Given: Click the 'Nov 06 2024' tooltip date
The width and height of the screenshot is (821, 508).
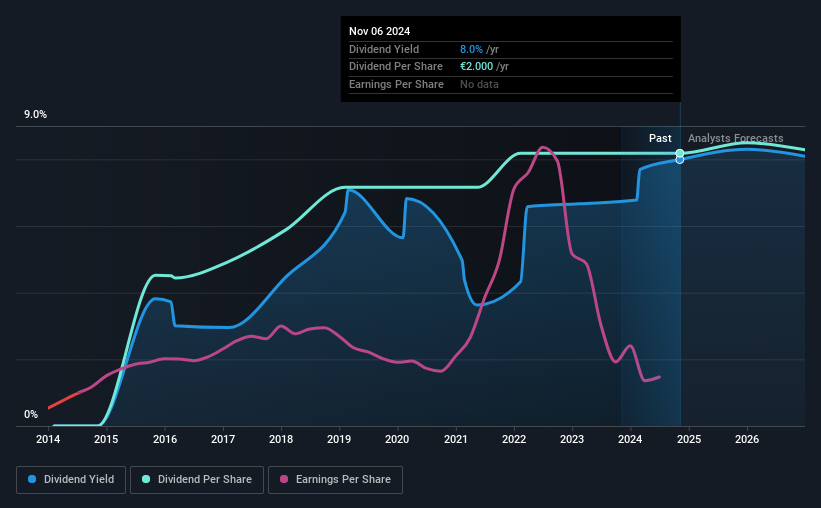Looking at the screenshot, I should click(x=380, y=31).
